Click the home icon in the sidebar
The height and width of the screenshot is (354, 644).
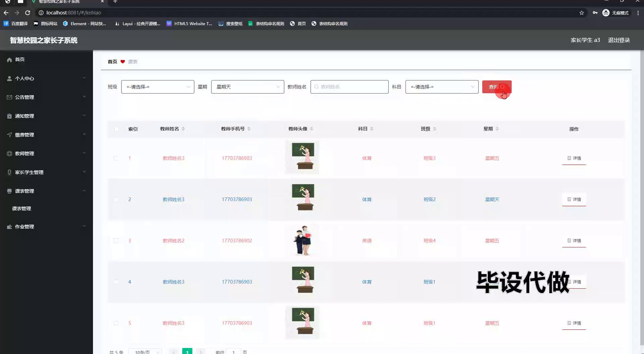(x=9, y=60)
